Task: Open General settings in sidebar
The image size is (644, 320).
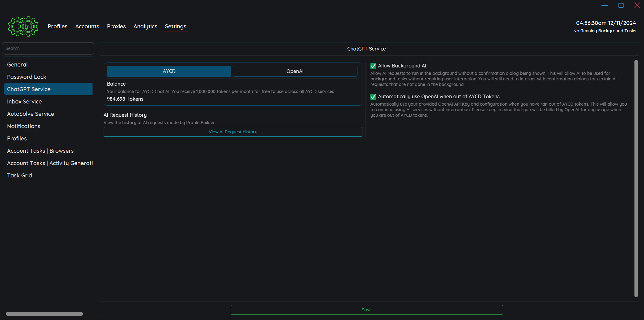Action: pyautogui.click(x=17, y=65)
